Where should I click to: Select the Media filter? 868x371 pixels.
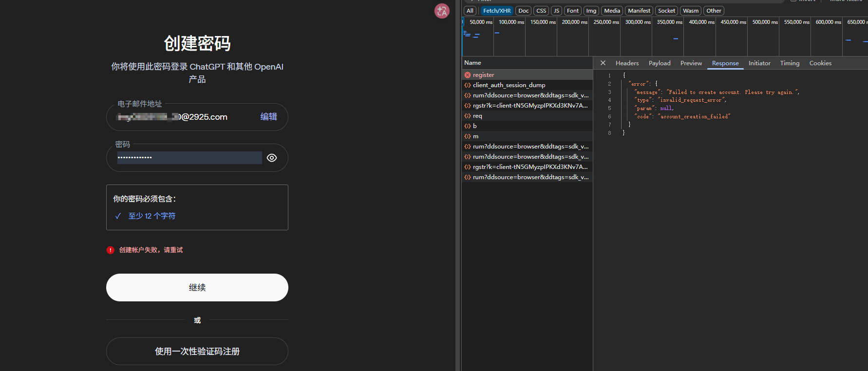pos(612,11)
